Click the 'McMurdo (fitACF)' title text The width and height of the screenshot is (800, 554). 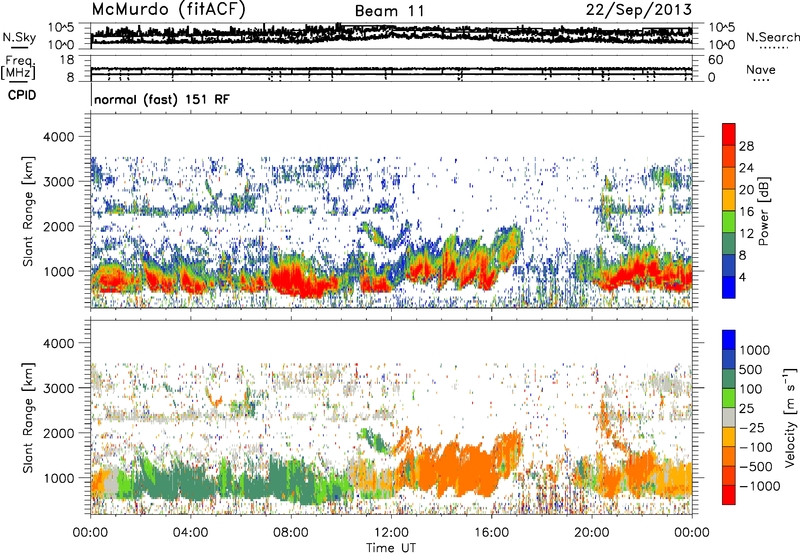tap(169, 9)
